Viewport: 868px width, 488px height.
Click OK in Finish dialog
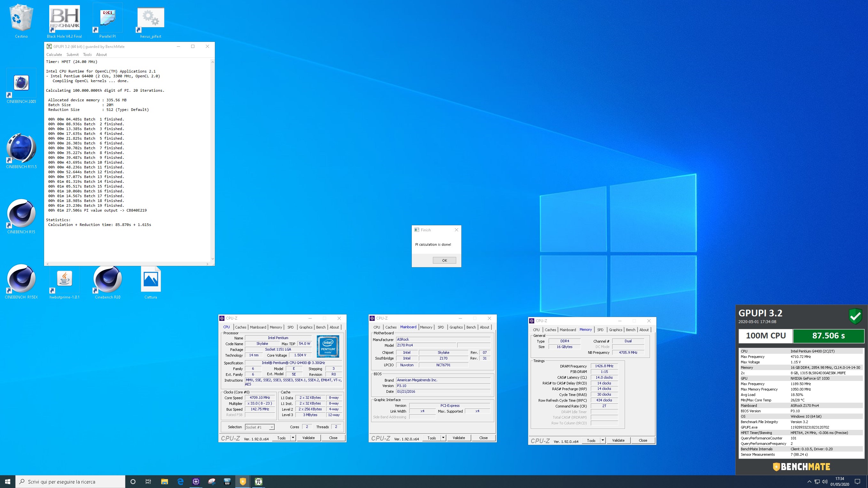click(x=444, y=260)
